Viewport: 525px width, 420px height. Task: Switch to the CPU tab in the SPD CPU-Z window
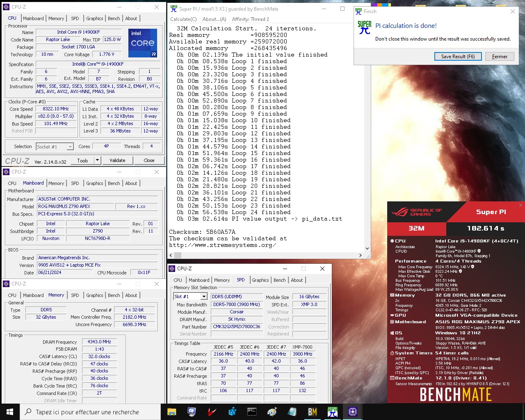click(x=178, y=280)
